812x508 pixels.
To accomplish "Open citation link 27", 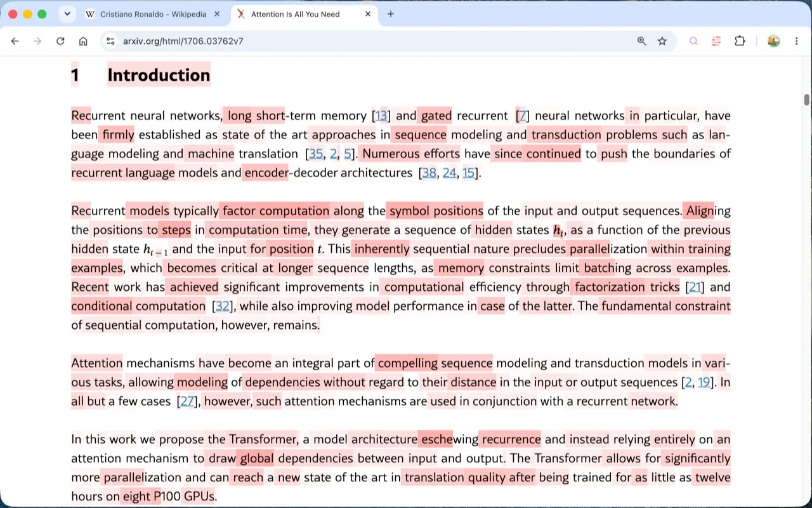I will point(187,401).
